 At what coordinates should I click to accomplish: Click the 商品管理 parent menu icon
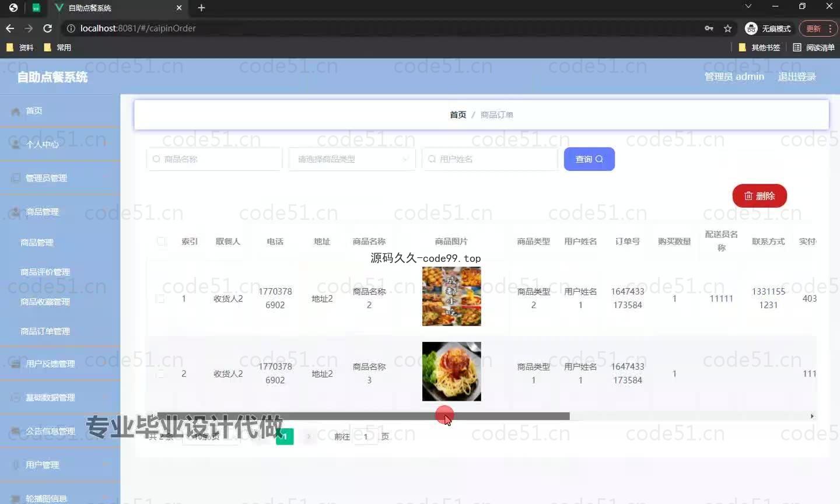(x=16, y=212)
